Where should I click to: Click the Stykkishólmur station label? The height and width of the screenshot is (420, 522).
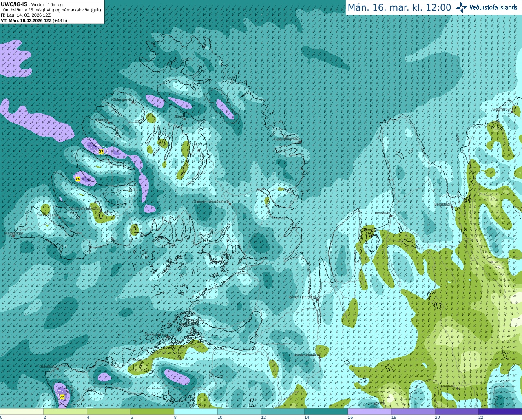point(156,334)
